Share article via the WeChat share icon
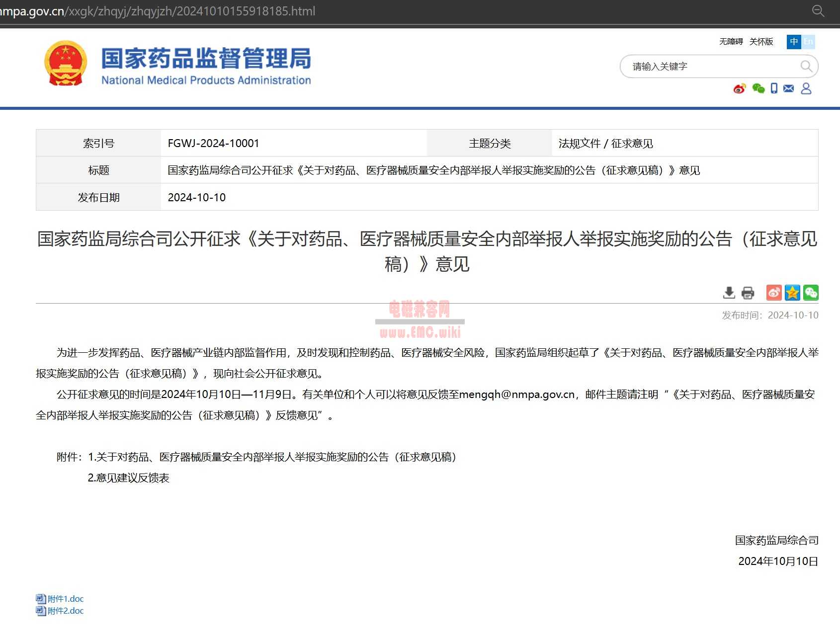 811,293
